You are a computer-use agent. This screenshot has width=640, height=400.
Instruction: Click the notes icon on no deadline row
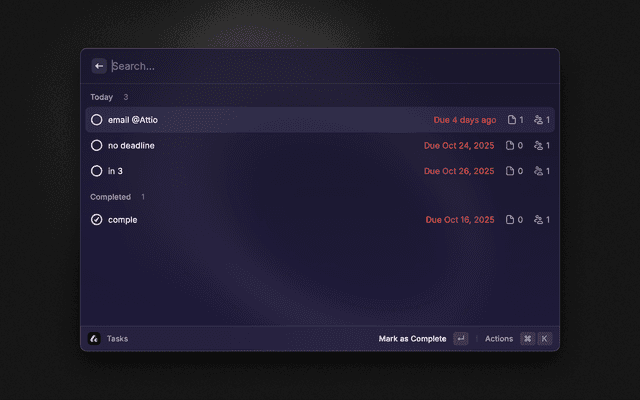point(510,145)
